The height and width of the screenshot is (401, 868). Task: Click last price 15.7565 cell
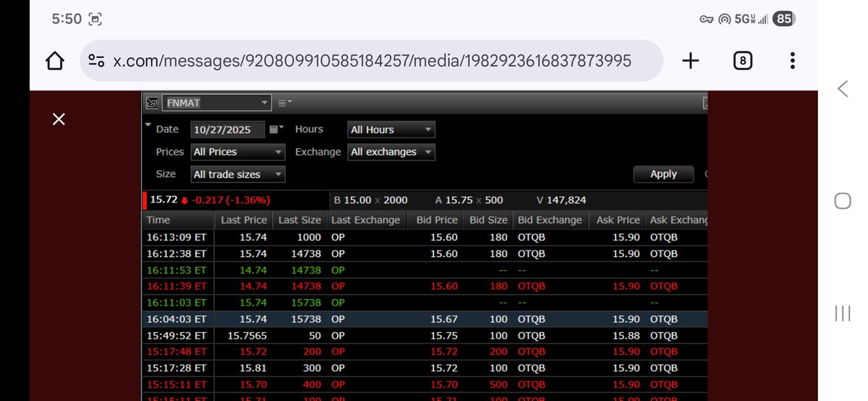(247, 335)
